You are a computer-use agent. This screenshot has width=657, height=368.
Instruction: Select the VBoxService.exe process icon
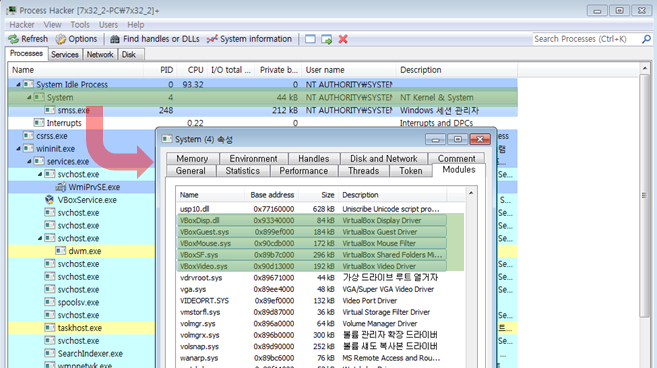[x=49, y=200]
